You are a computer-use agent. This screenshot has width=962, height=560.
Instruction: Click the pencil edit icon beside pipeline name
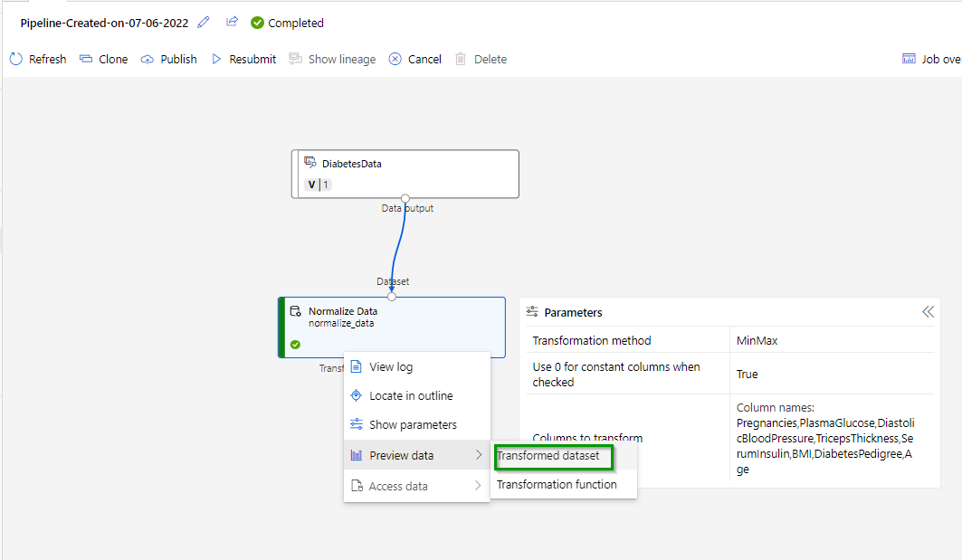coord(204,23)
